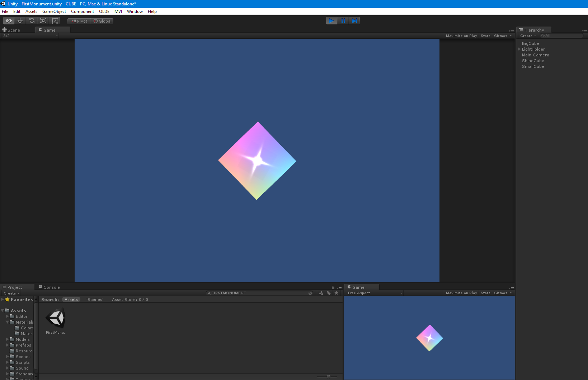
Task: Step one frame forward
Action: (x=354, y=21)
